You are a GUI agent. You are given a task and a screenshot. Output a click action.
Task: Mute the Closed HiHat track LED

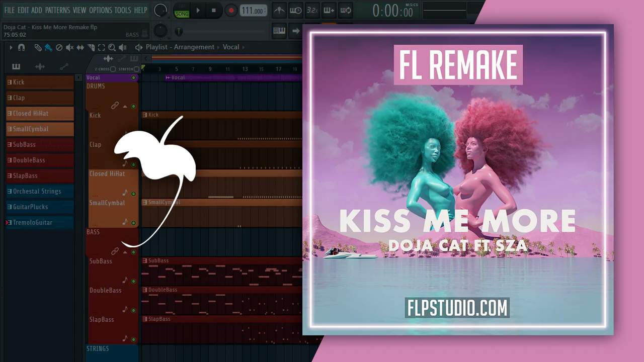133,194
